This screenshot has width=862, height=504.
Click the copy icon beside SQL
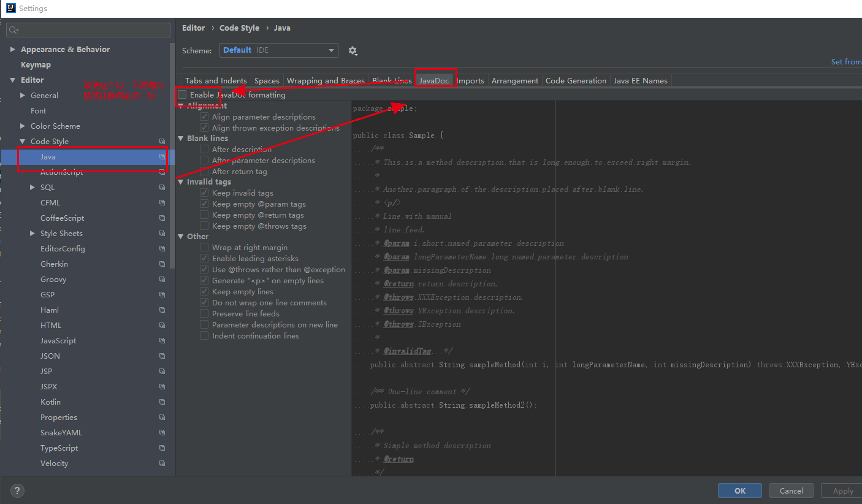click(162, 188)
